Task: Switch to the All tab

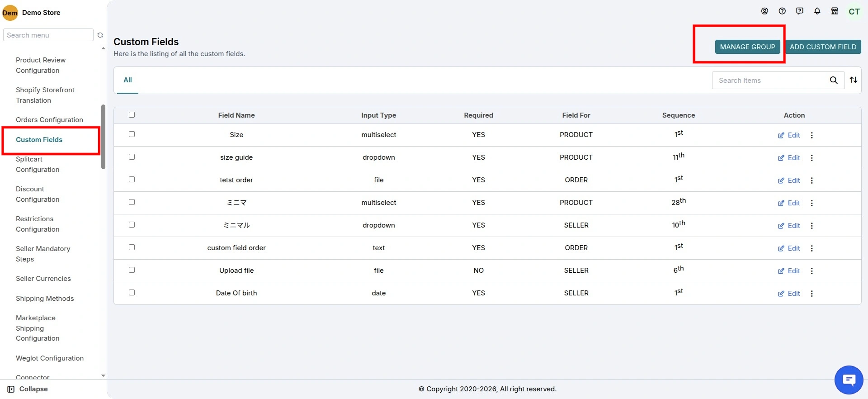Action: [127, 80]
